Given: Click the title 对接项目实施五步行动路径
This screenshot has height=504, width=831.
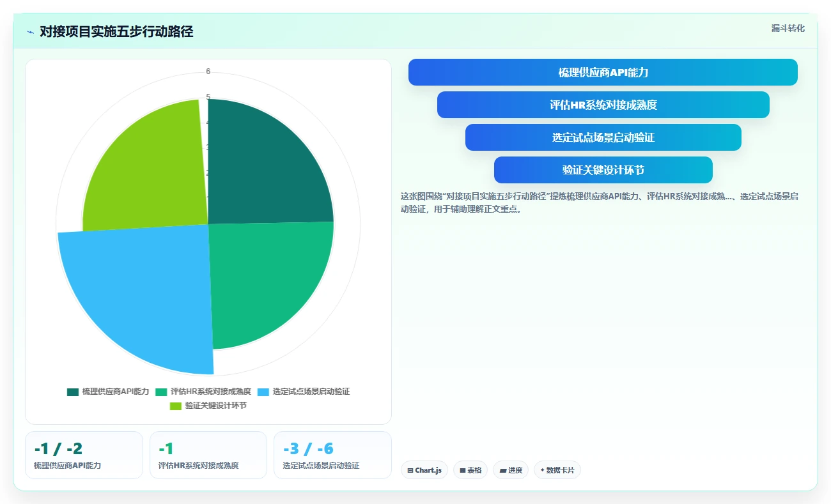Looking at the screenshot, I should click(x=116, y=31).
